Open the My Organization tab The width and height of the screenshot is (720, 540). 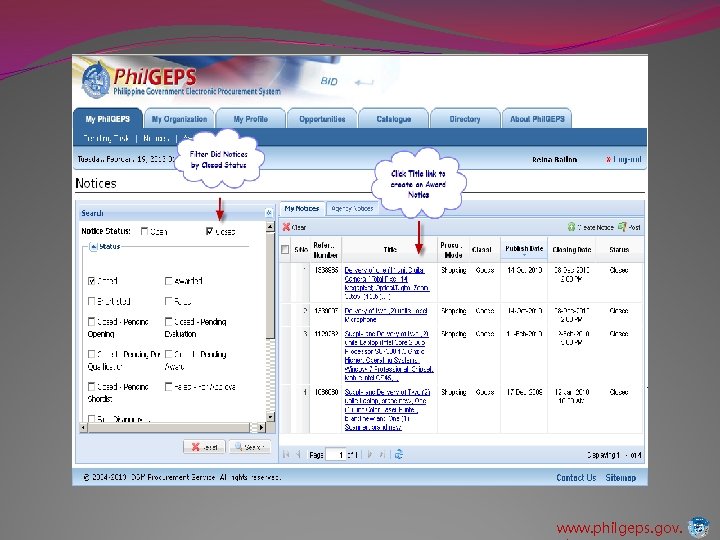click(x=179, y=119)
